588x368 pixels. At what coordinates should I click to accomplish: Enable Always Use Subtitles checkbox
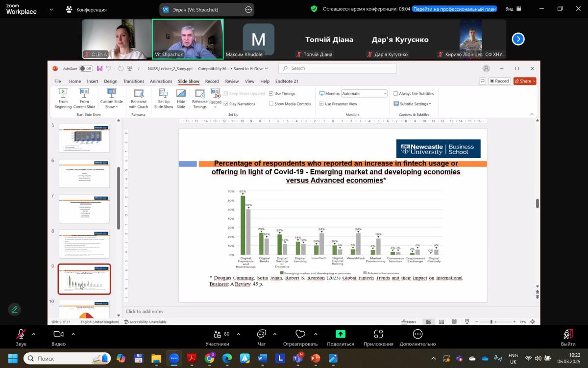click(x=396, y=94)
